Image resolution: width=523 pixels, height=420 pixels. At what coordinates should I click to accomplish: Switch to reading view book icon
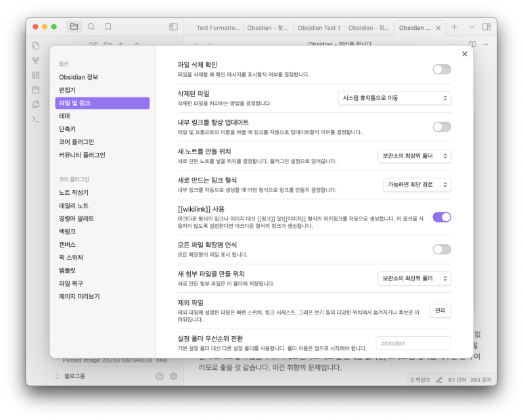click(472, 44)
